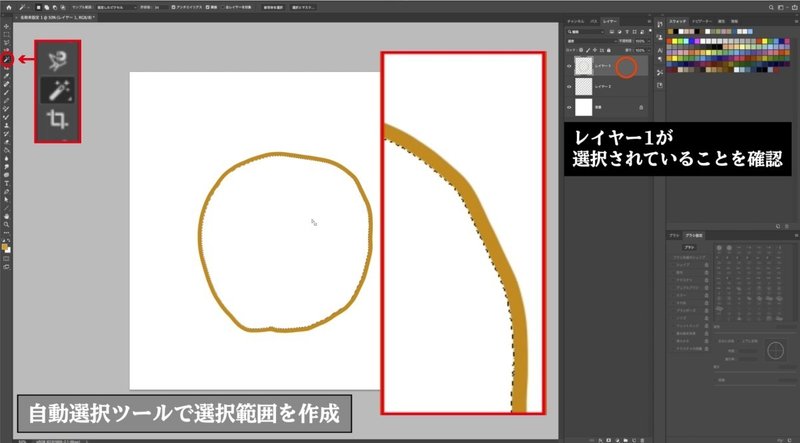Click the Home icon in options bar
This screenshot has width=800, height=443.
tap(9, 8)
